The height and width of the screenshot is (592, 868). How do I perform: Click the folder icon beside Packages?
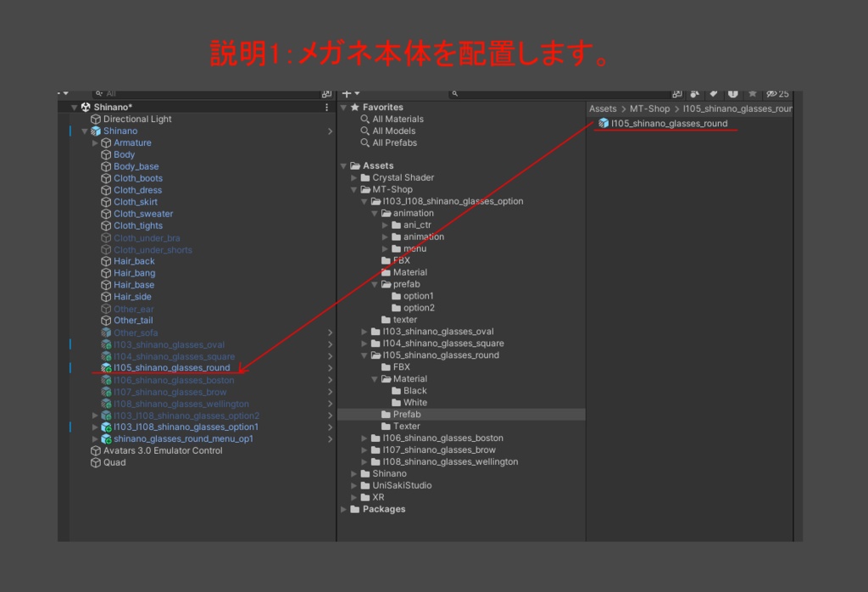(x=355, y=509)
